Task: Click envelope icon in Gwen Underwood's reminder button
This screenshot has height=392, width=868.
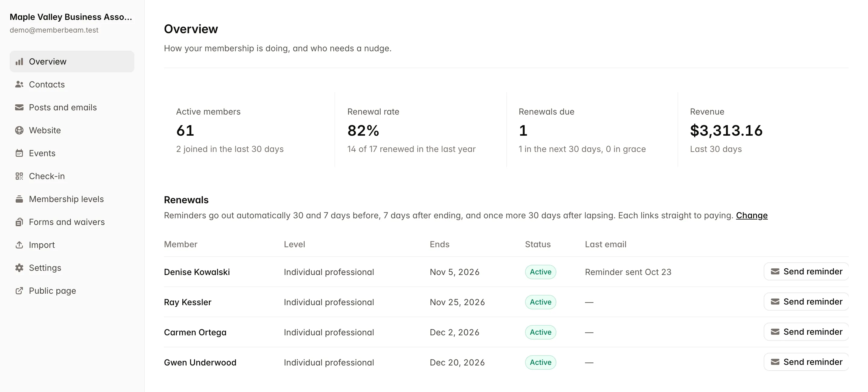Action: pos(775,362)
